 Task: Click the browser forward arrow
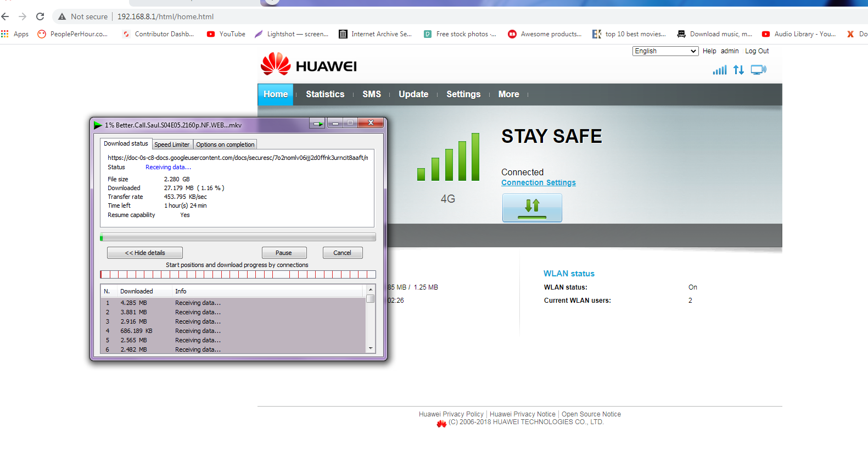(23, 16)
